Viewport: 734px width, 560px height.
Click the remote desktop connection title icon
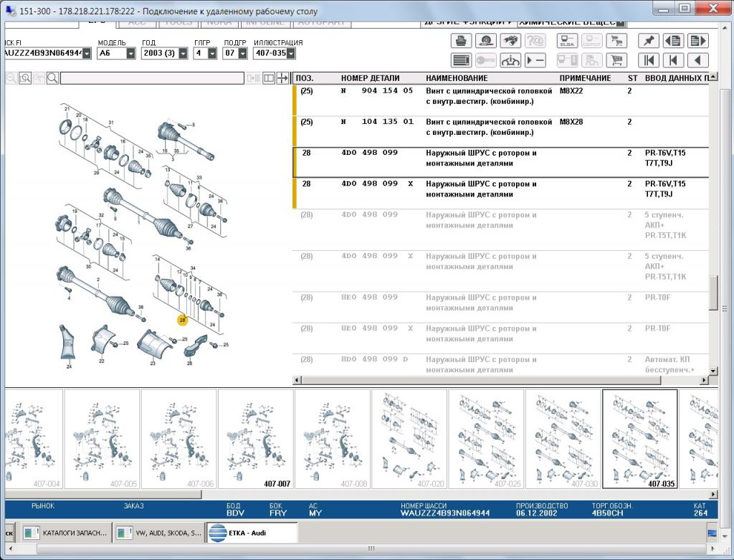click(10, 11)
